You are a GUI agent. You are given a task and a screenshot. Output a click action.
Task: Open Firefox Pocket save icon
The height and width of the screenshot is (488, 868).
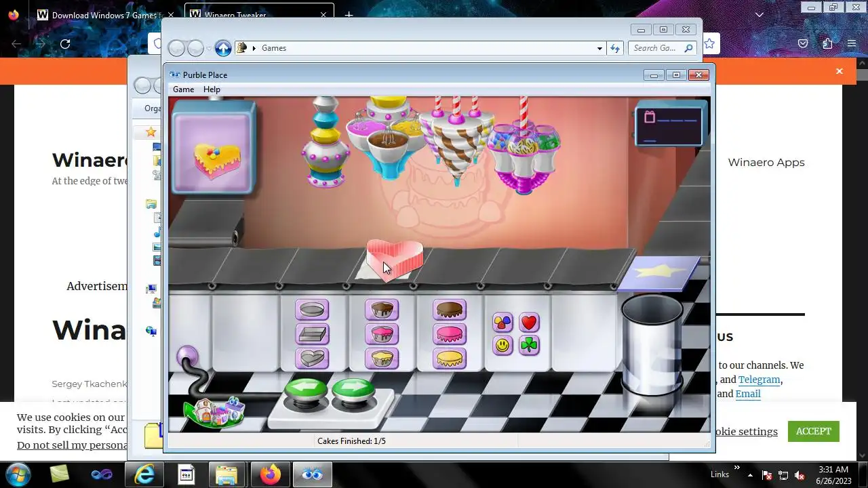coord(803,44)
